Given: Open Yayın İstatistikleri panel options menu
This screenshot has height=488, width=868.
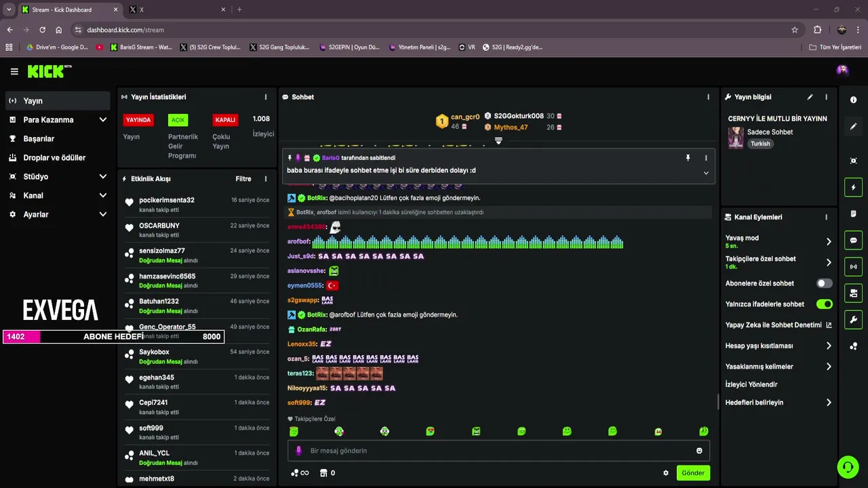Looking at the screenshot, I should [266, 97].
